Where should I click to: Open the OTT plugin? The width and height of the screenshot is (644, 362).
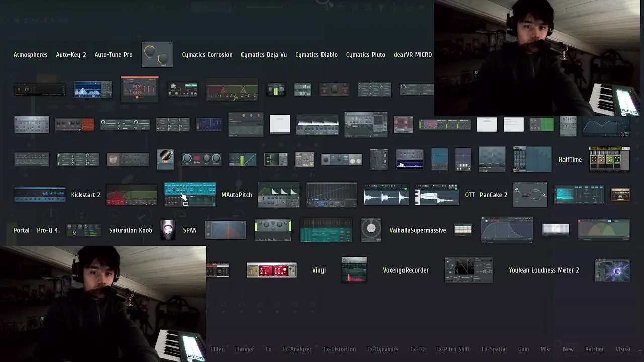[x=470, y=195]
